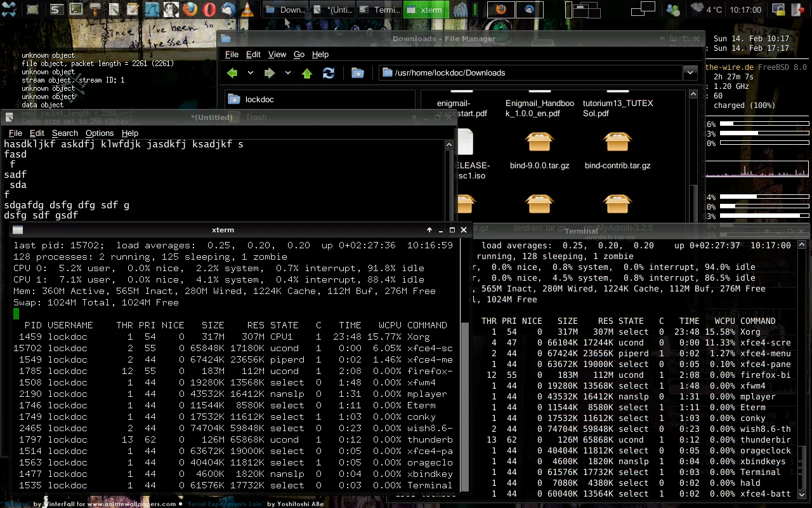Click the wireless network monitor icon
The image size is (812, 508).
coord(461,10)
